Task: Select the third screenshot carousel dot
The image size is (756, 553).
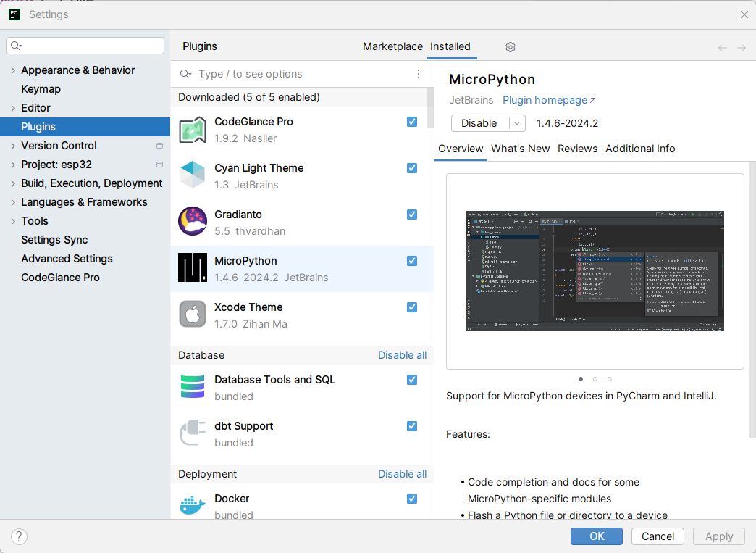Action: coord(610,379)
